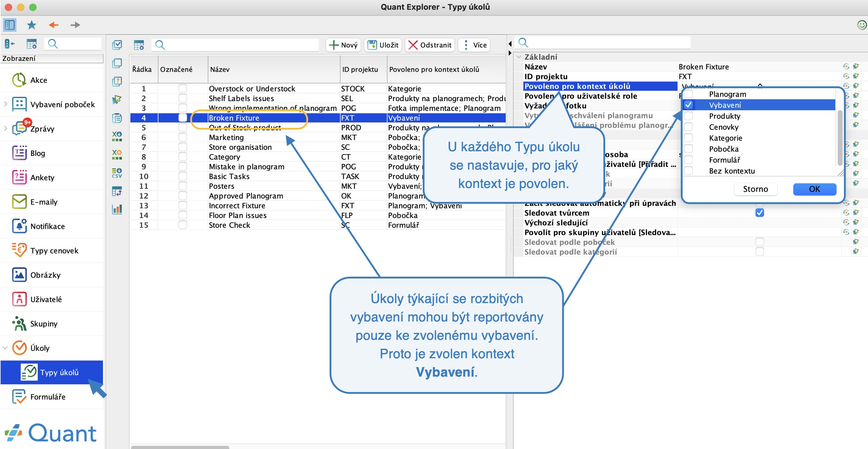The image size is (868, 449).
Task: Open Ankety in sidebar
Action: pyautogui.click(x=52, y=177)
